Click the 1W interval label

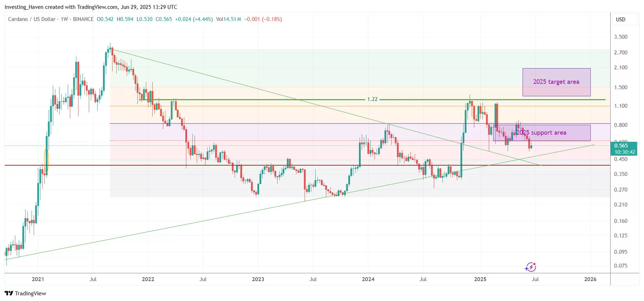[64, 19]
